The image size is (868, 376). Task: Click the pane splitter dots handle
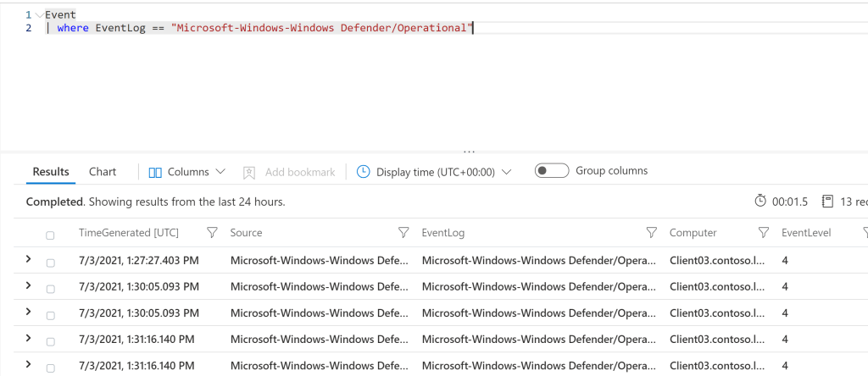469,151
